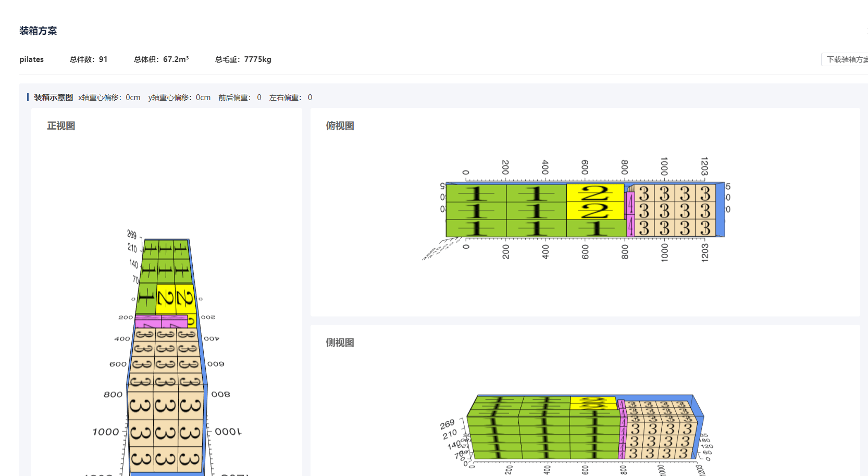Click the upper yellow box 2 in top view
This screenshot has width=868, height=476.
595,193
